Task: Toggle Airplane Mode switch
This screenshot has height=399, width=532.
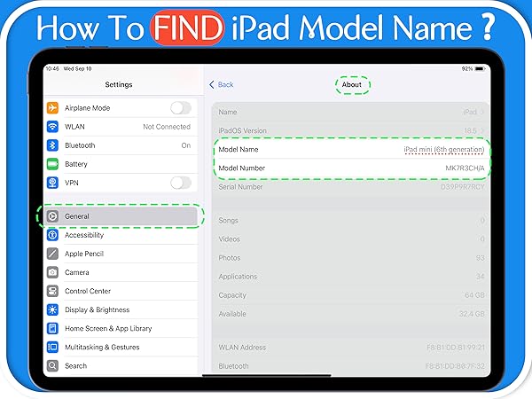Action: [x=181, y=108]
